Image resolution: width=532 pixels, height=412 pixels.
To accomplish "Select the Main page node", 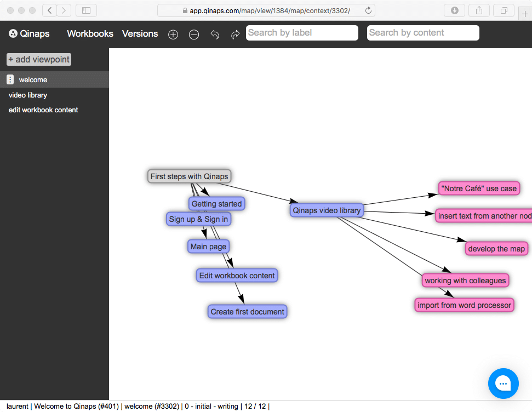I will pyautogui.click(x=208, y=247).
